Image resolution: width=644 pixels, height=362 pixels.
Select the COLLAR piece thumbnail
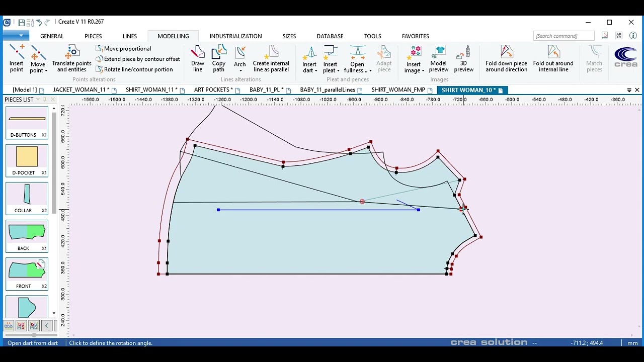27,199
